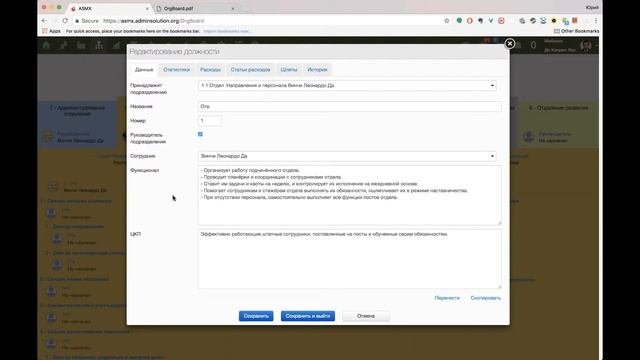Click the Сохранить и выйти button
Viewport: 640px width, 360px height.
pos(308,316)
